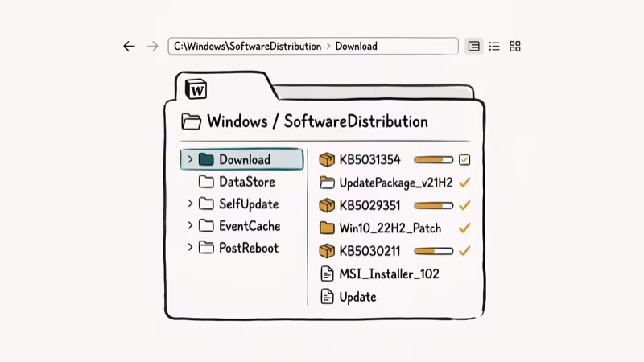This screenshot has width=644, height=362.
Task: Click checkmark beside KB5029351
Action: pos(464,205)
